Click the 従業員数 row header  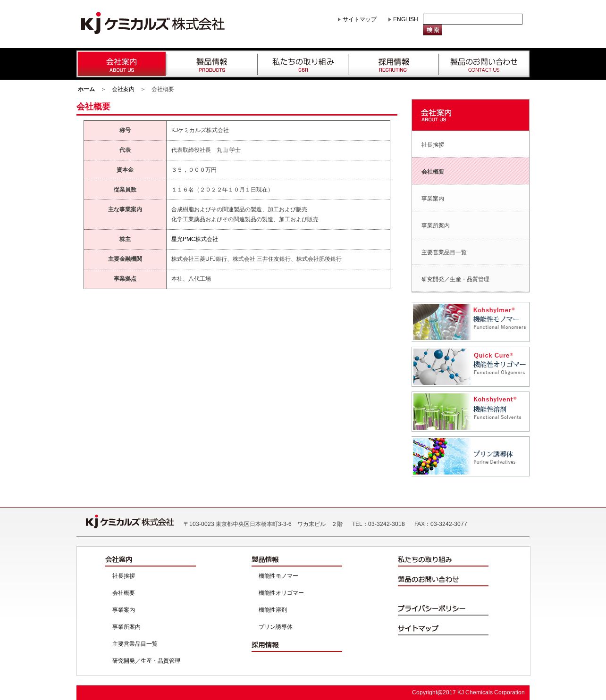coord(125,190)
